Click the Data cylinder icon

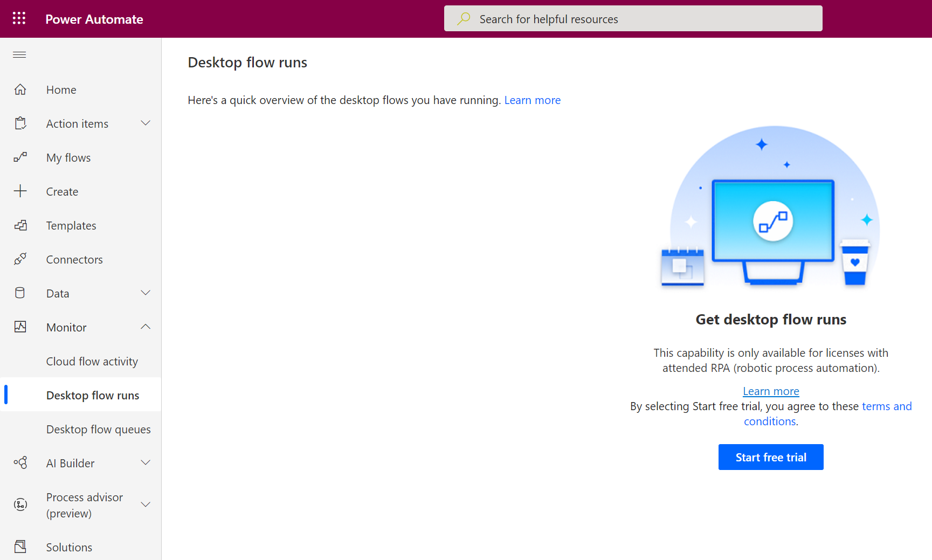(x=20, y=293)
